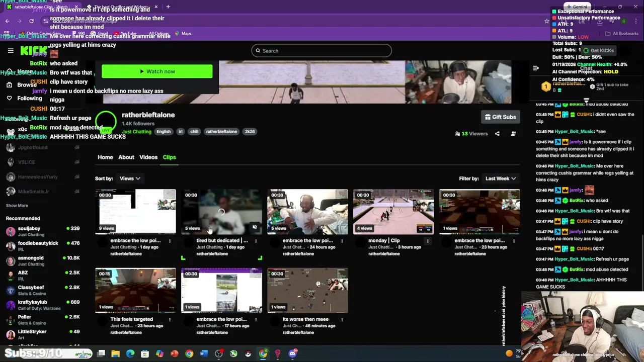This screenshot has width=644, height=362.
Task: Click the English tag
Action: [x=164, y=132]
